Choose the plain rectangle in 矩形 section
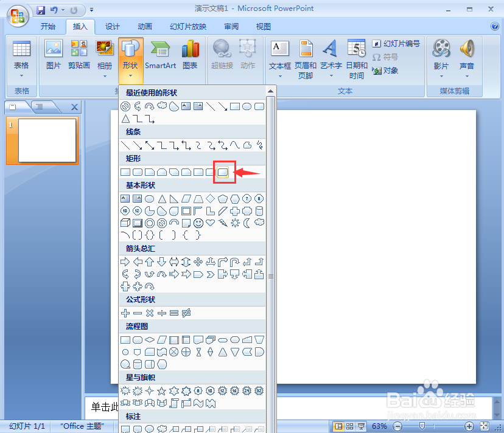 [125, 172]
